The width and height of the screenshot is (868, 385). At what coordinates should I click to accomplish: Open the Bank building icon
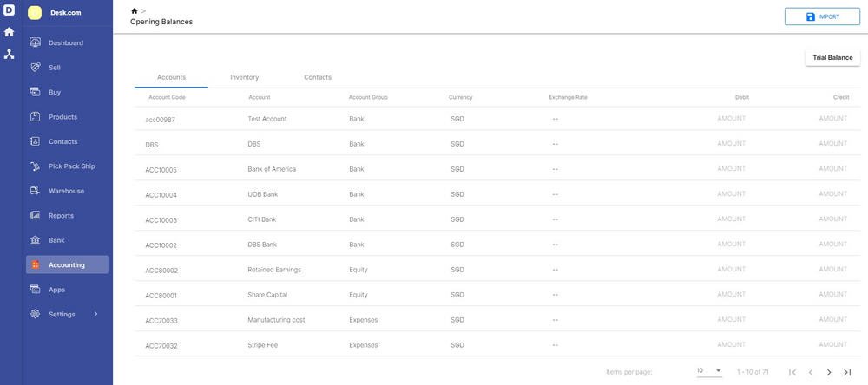click(x=36, y=240)
